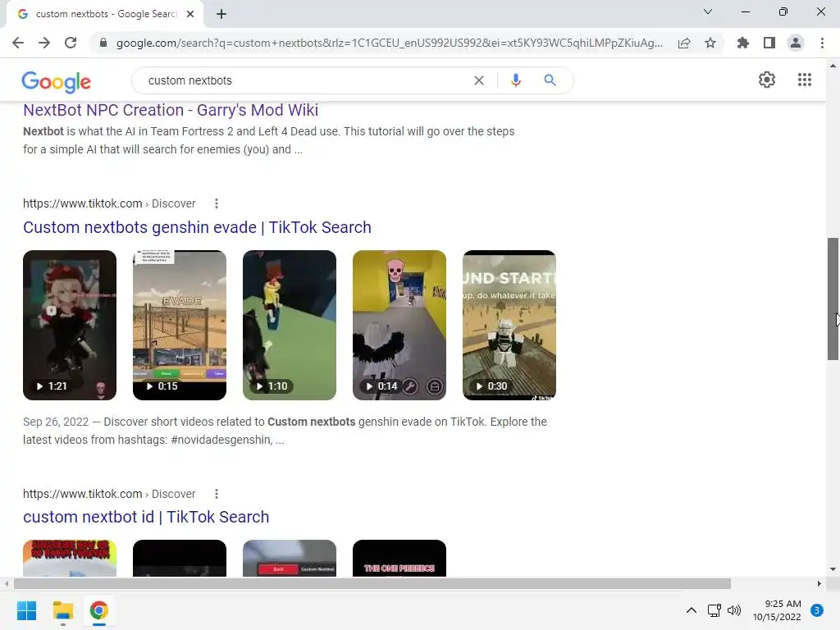The image size is (840, 630).
Task: Click first tiktok.com Discover URL text
Action: 109,203
